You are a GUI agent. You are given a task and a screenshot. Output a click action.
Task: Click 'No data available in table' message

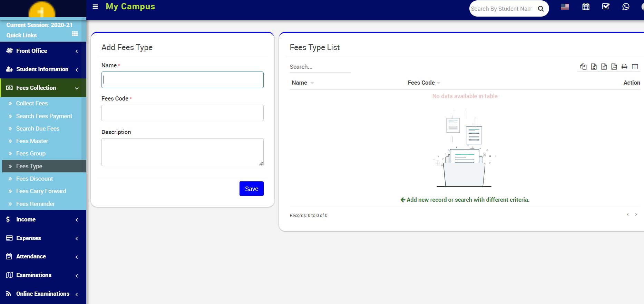[x=465, y=96]
